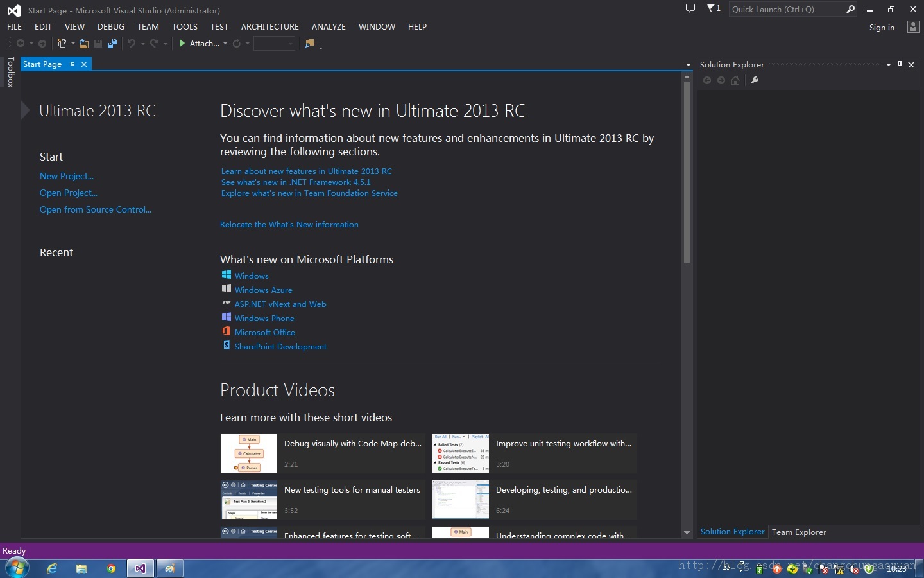Click Solution Explorer Home icon
Screen dimensions: 924x578
point(735,80)
